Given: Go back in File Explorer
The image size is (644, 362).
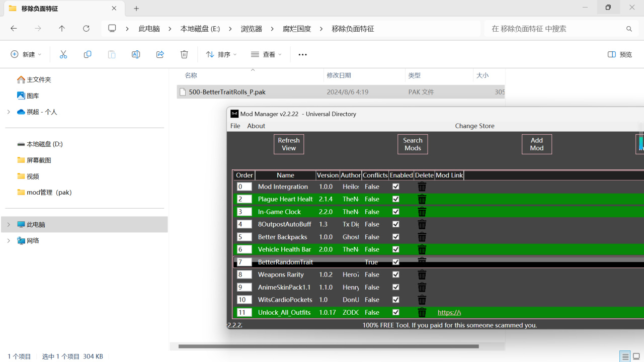Looking at the screenshot, I should point(14,29).
